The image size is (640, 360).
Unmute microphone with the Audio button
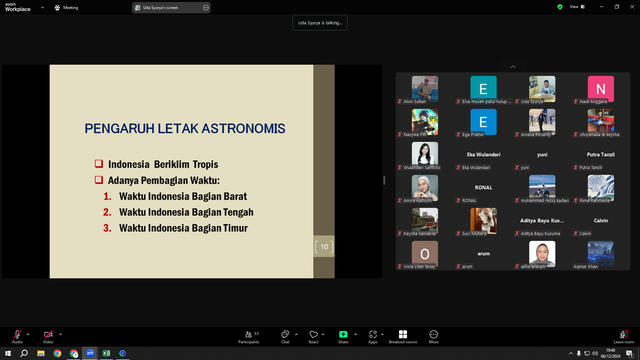(17, 337)
